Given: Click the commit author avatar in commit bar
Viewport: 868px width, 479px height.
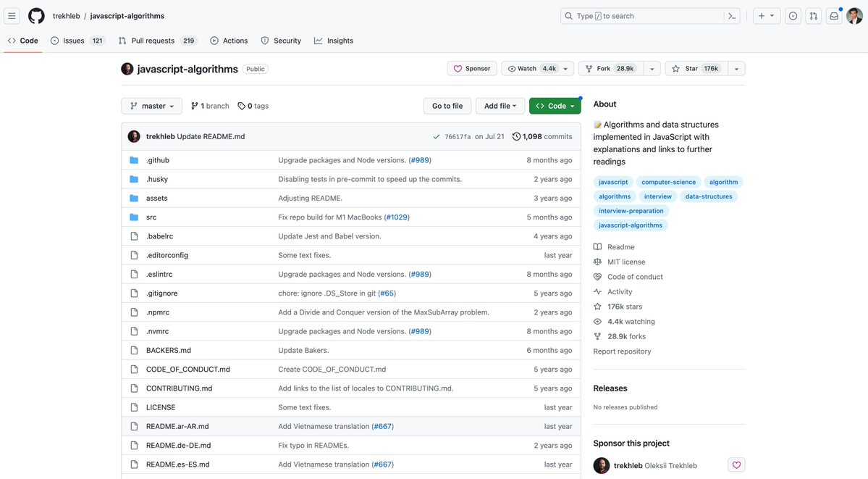Looking at the screenshot, I should click(x=134, y=136).
